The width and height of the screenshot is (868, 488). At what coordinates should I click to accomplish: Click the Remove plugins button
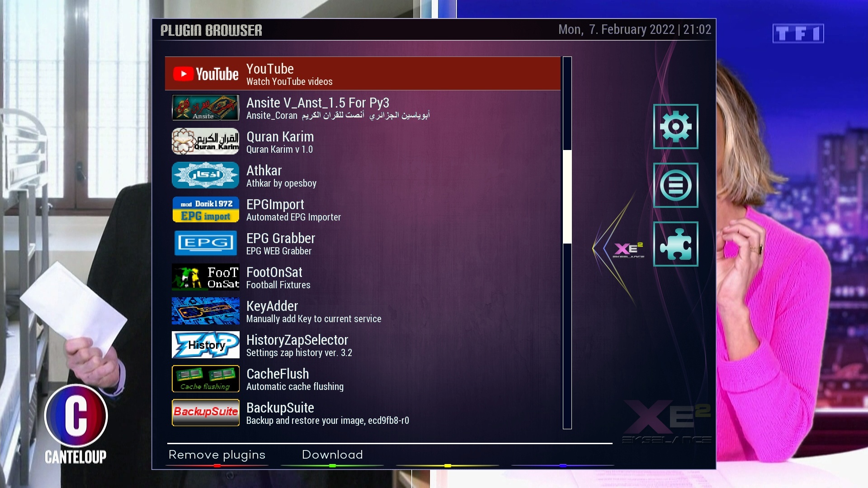(x=217, y=454)
